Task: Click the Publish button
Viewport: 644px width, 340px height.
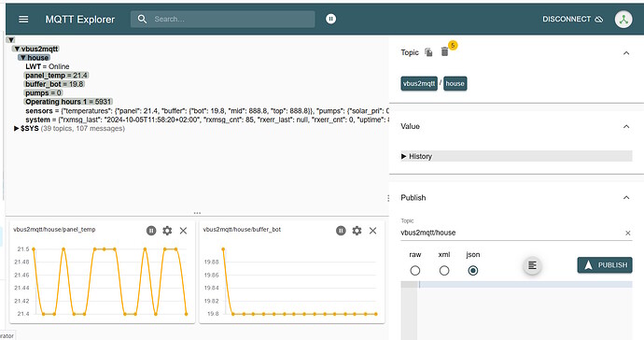Action: (x=605, y=265)
